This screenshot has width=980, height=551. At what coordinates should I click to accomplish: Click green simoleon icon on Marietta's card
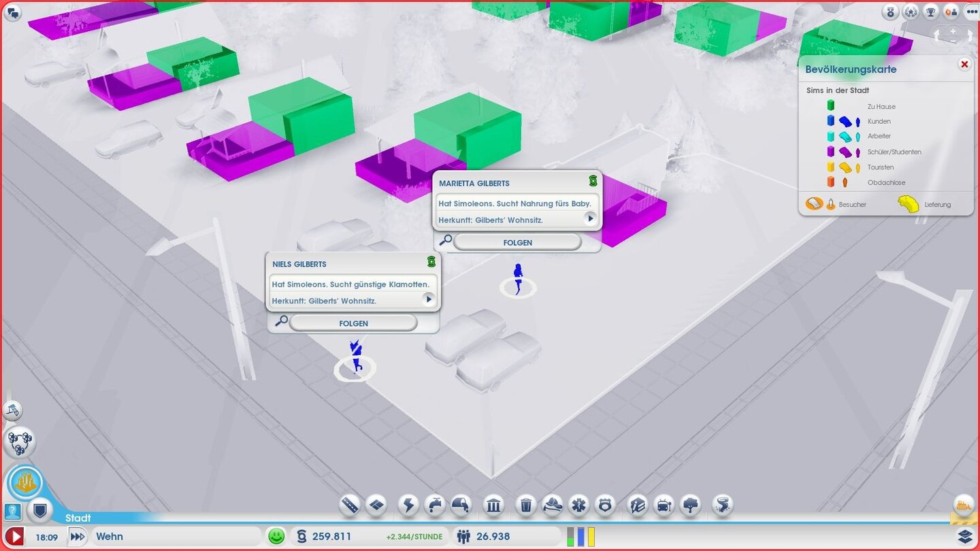[x=593, y=181]
